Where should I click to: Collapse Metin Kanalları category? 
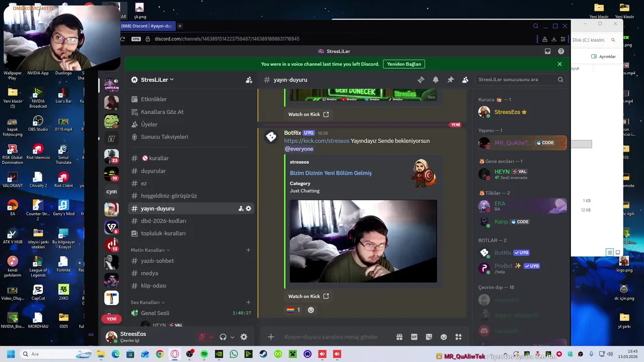[150, 250]
